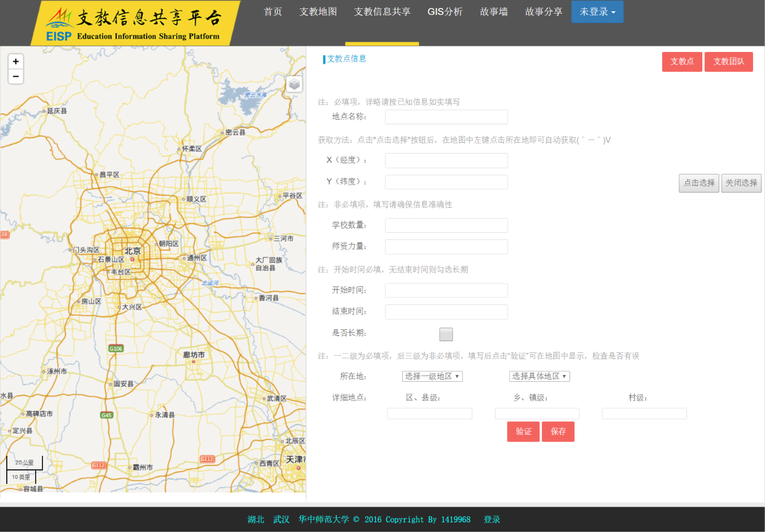Open the map layer switcher
This screenshot has height=532, width=765.
coord(294,84)
